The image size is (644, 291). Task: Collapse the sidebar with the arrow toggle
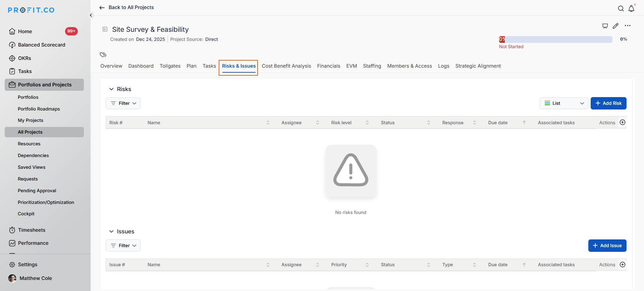click(91, 15)
